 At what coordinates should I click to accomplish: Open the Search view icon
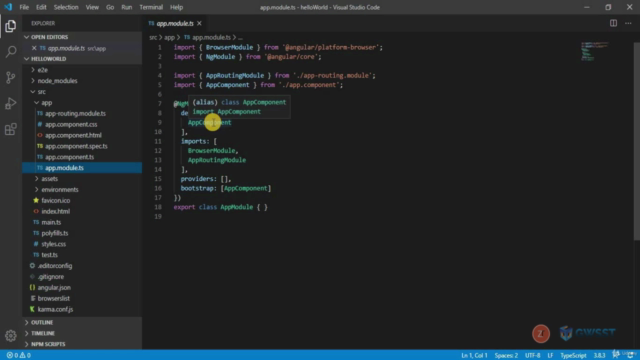point(11,51)
